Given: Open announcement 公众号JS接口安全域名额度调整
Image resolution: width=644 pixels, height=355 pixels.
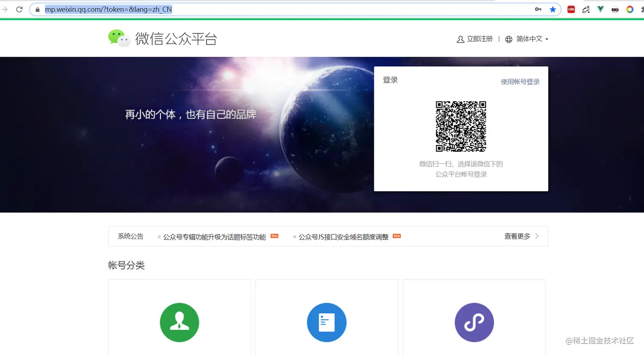Looking at the screenshot, I should 343,237.
